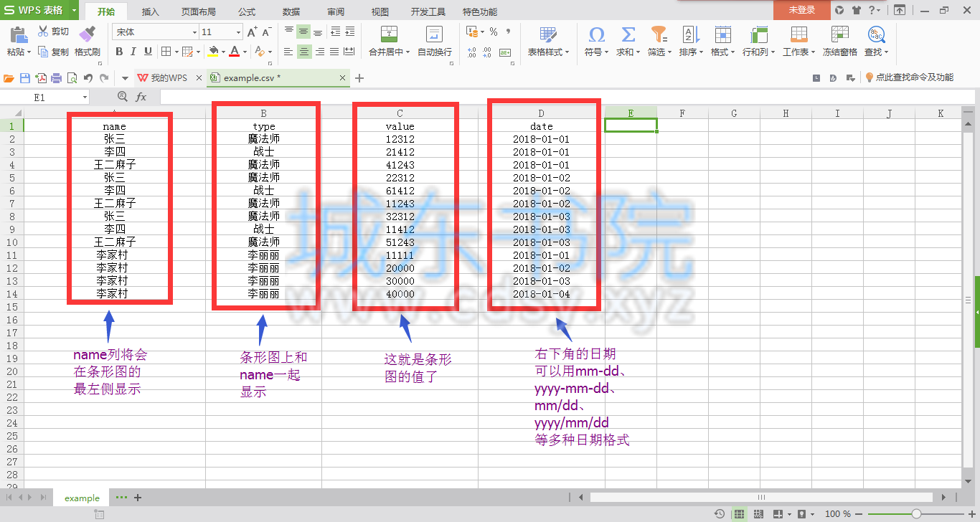Open the font name dropdown (宋体)
The width and height of the screenshot is (980, 522).
194,32
